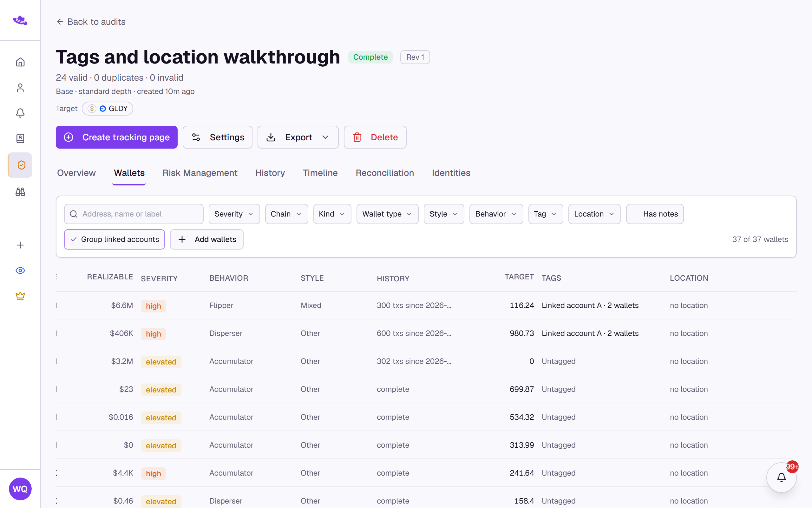Expand the Tag filter dropdown
The width and height of the screenshot is (812, 508).
[x=546, y=214]
